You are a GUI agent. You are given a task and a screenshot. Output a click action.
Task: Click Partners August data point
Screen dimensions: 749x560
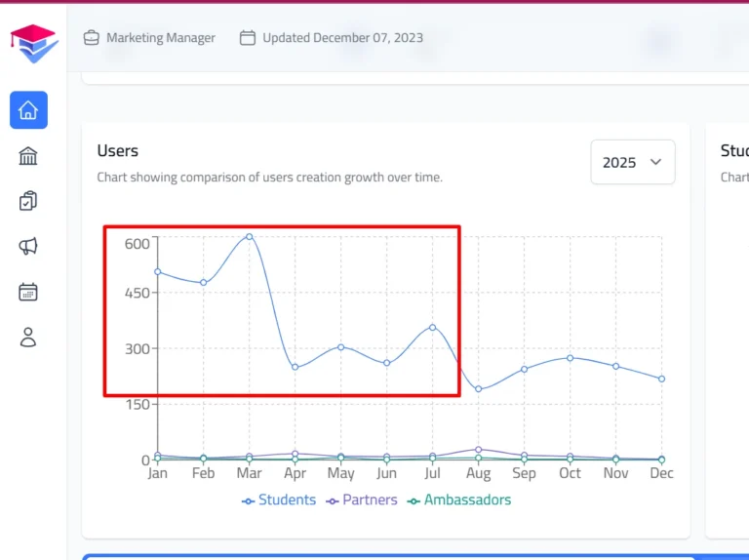click(x=478, y=450)
